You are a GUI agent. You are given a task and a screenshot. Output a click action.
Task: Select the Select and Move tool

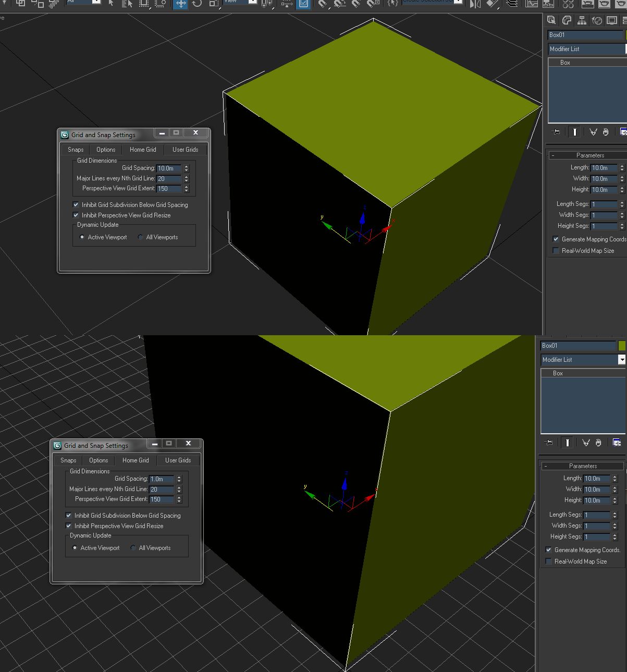click(x=180, y=4)
